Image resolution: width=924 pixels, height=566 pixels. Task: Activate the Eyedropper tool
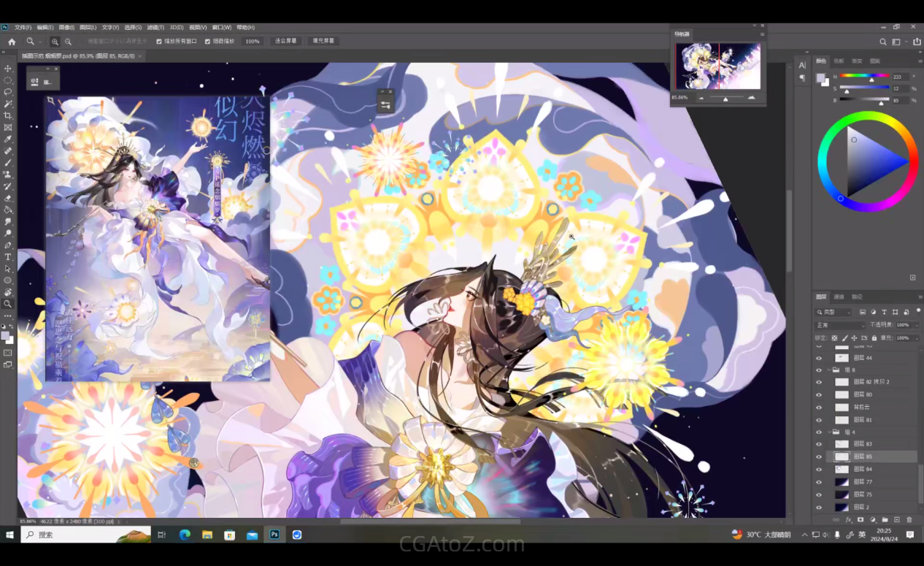8,139
